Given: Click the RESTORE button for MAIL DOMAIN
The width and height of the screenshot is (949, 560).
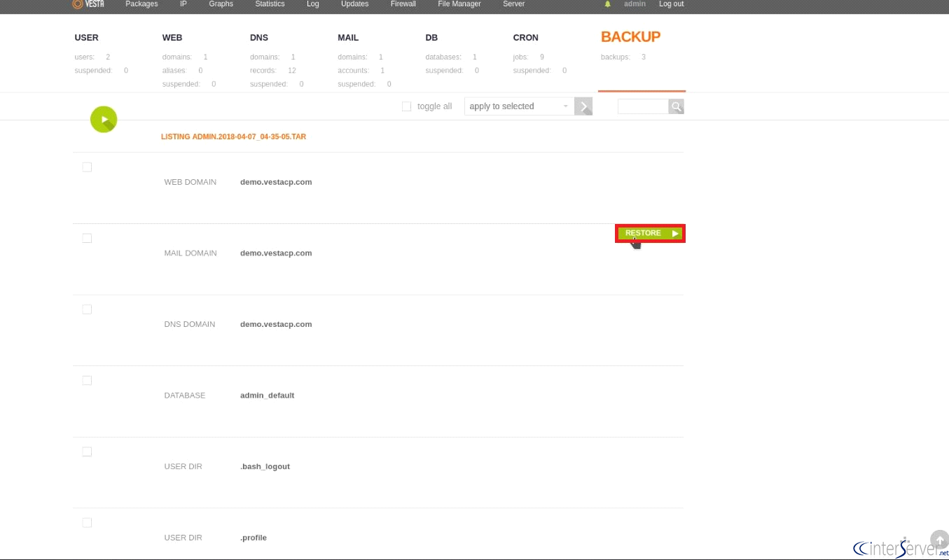Looking at the screenshot, I should [x=650, y=233].
